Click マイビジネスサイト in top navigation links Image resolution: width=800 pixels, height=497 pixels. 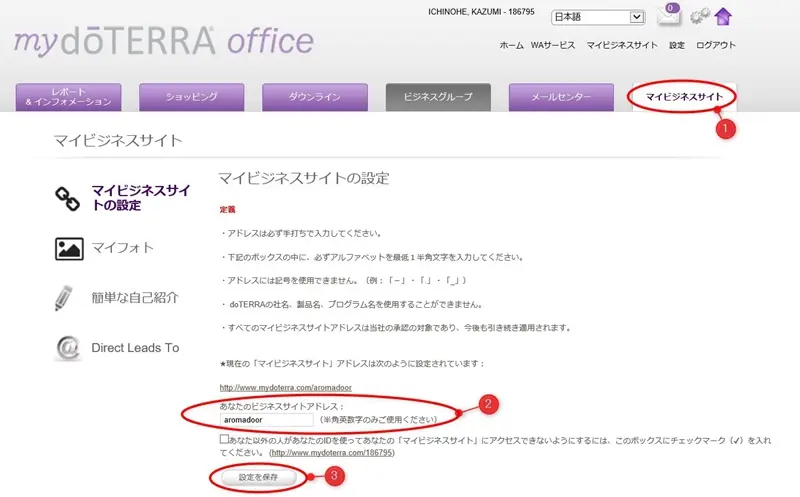click(622, 45)
